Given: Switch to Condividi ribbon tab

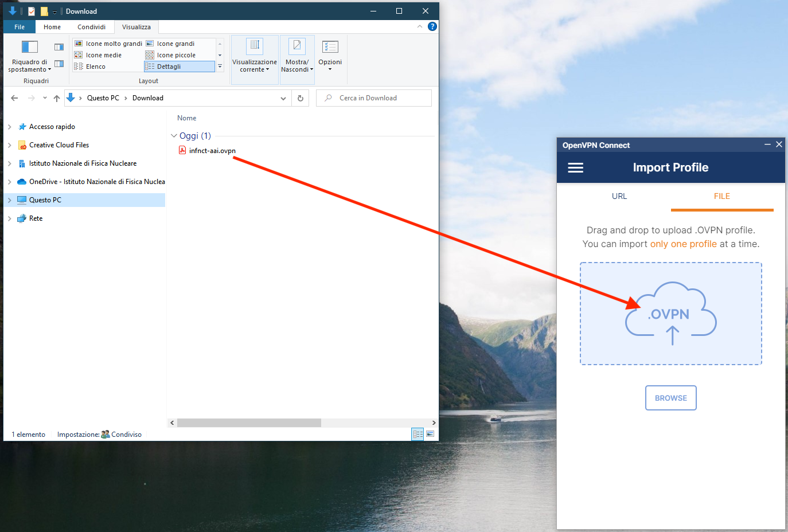Looking at the screenshot, I should (92, 27).
